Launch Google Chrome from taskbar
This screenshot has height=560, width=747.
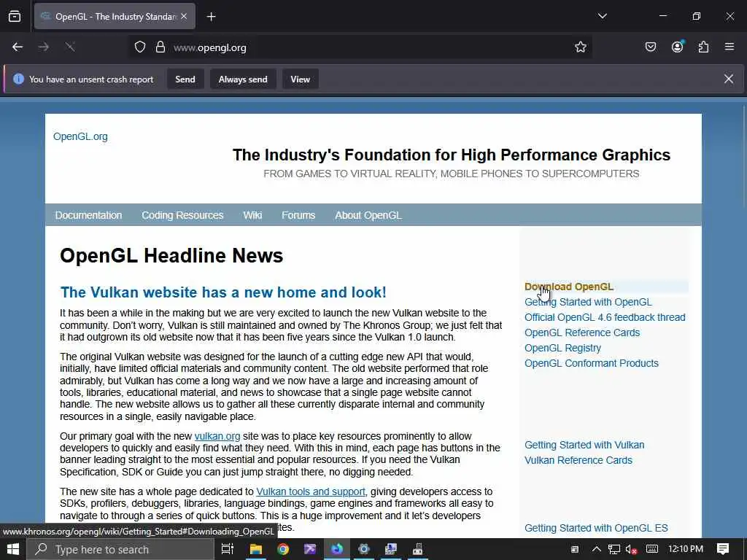coord(283,549)
